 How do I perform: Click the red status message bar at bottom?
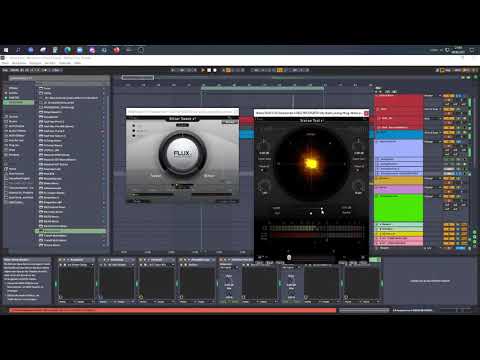tap(172, 310)
